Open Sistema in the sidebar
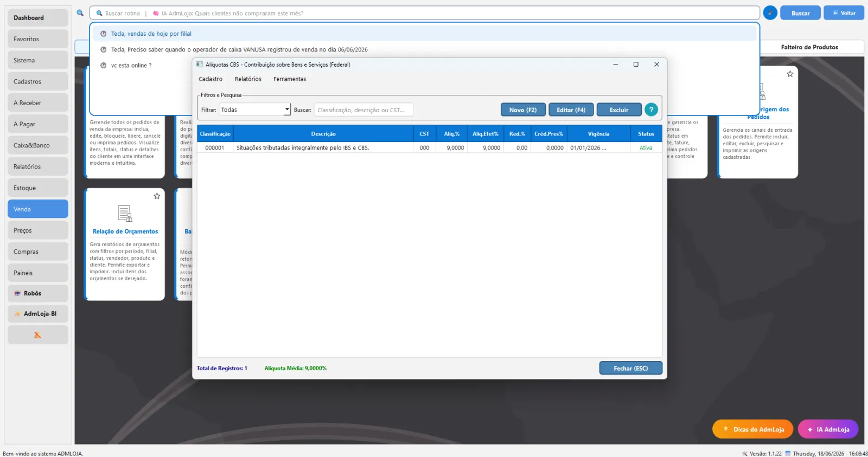The height and width of the screenshot is (457, 868). [37, 60]
